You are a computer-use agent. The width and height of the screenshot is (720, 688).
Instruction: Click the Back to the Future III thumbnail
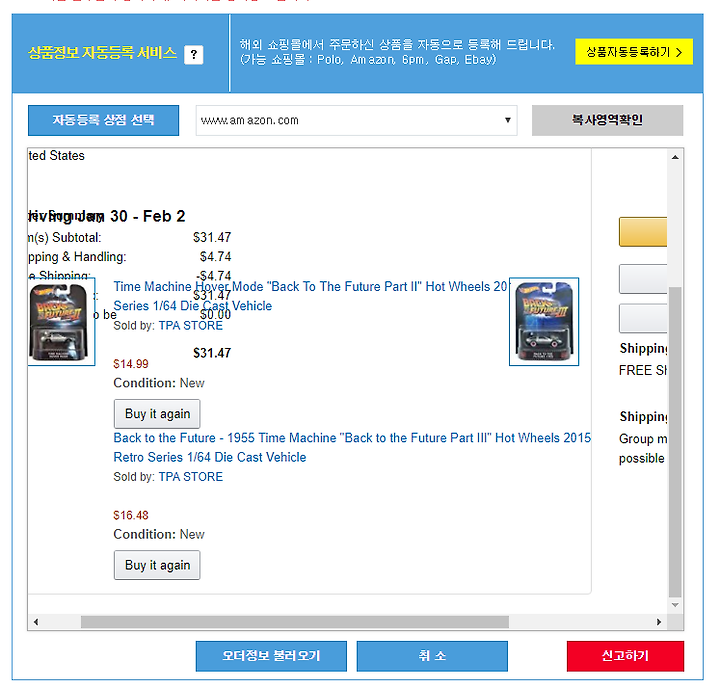(x=544, y=321)
